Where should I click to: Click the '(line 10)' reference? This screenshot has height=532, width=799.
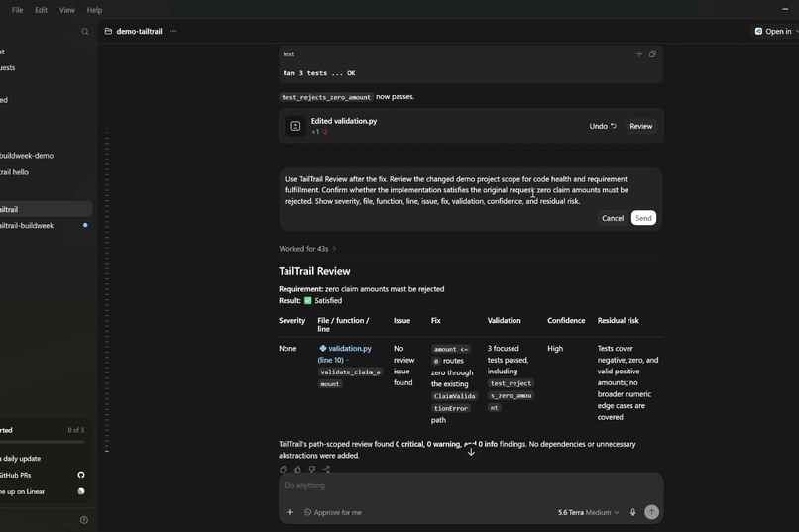pyautogui.click(x=331, y=360)
